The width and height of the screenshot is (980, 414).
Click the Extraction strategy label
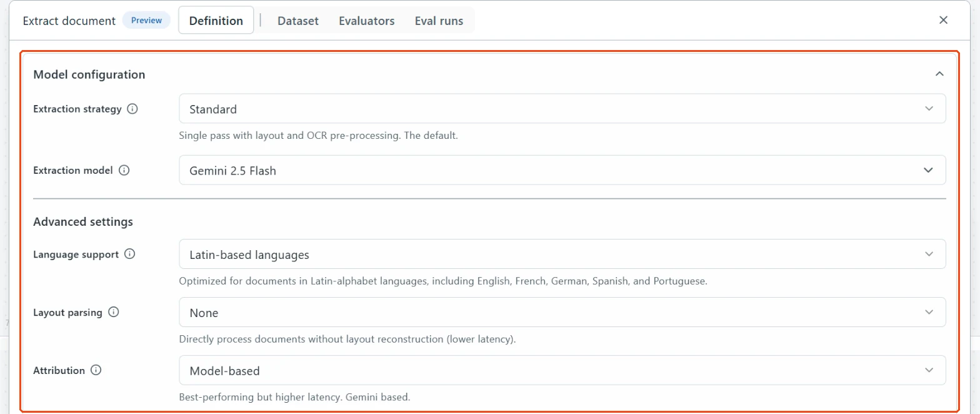click(77, 109)
